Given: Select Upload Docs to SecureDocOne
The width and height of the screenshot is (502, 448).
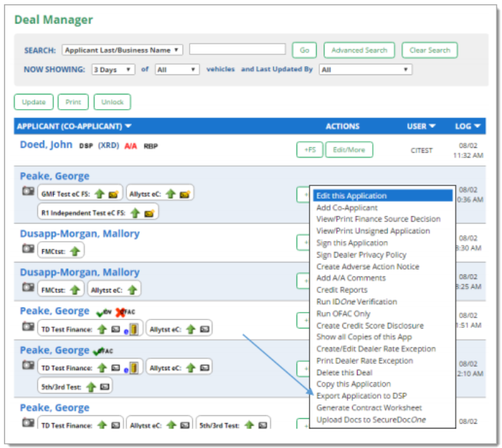Looking at the screenshot, I should click(371, 420).
